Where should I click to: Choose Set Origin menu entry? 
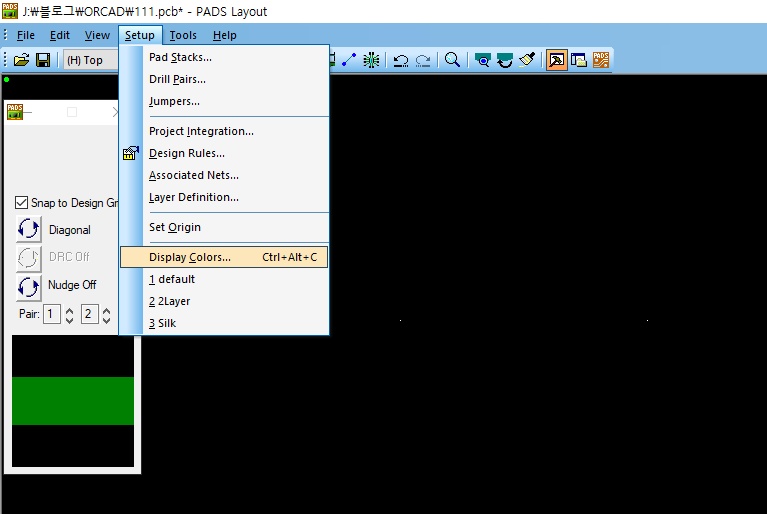[x=224, y=227]
